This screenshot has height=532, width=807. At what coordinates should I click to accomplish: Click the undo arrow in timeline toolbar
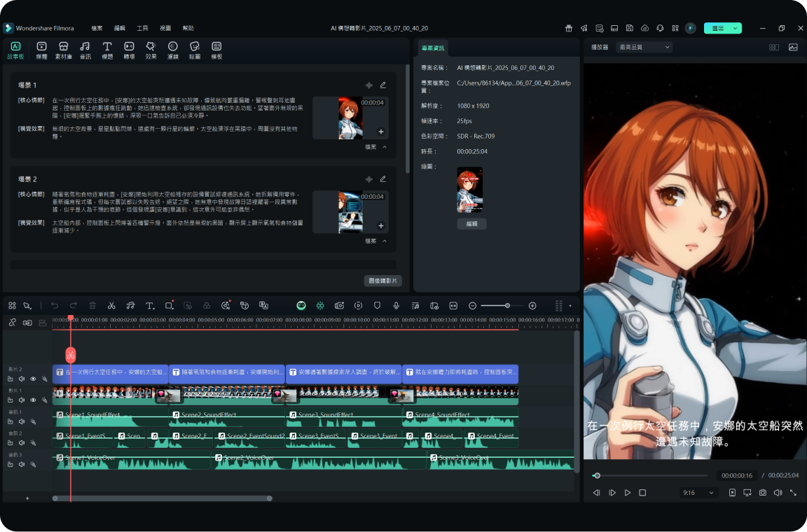click(x=55, y=306)
